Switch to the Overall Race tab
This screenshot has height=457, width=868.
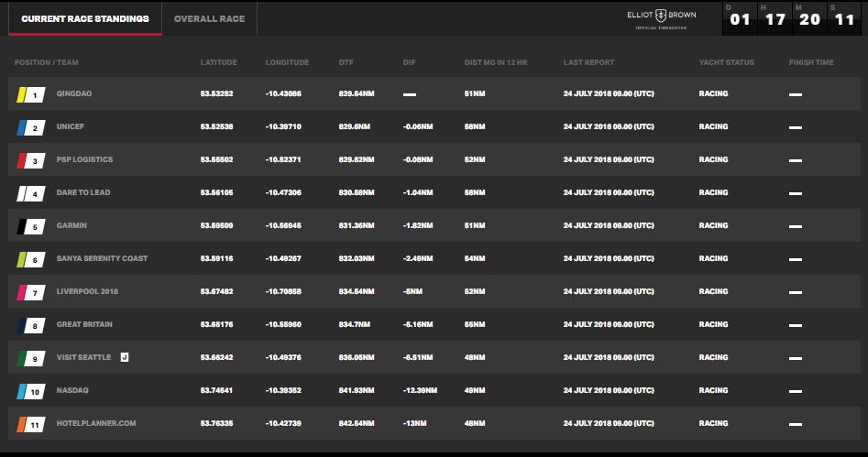tap(209, 19)
